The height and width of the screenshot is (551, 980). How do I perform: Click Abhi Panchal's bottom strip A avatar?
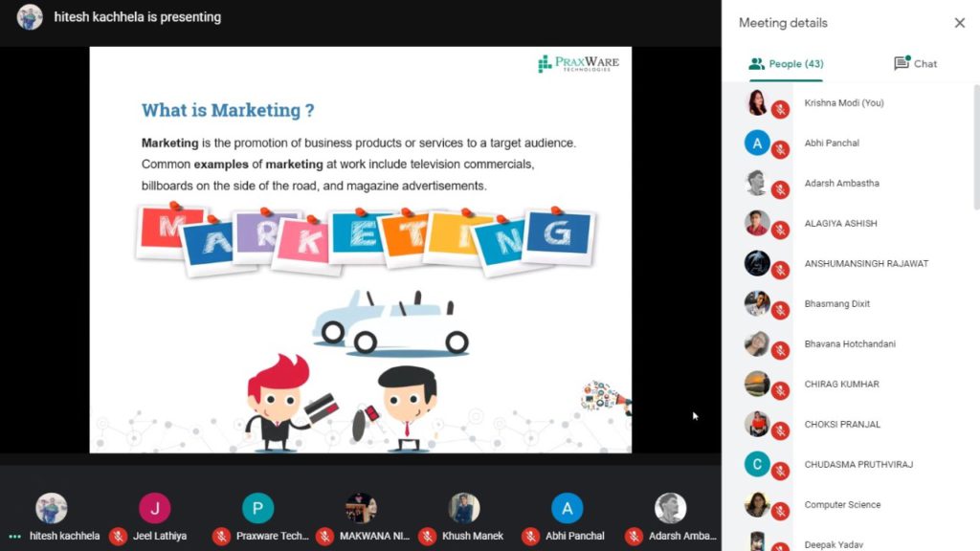(567, 508)
